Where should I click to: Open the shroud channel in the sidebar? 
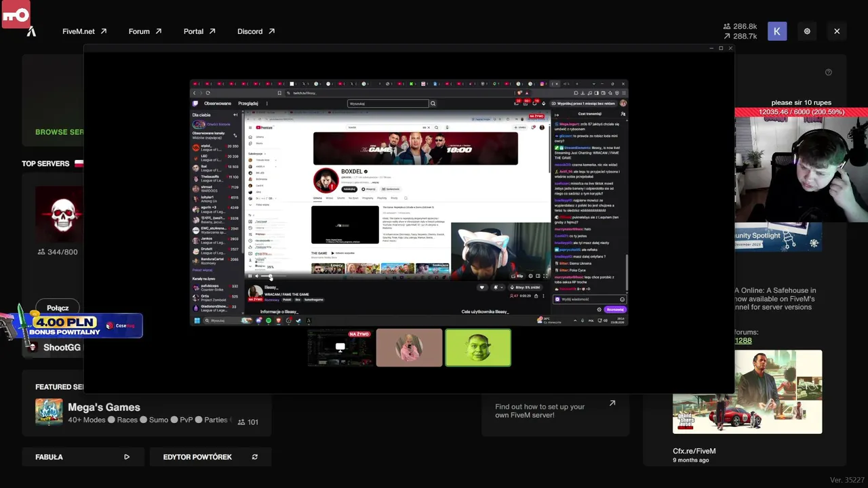[x=216, y=188]
